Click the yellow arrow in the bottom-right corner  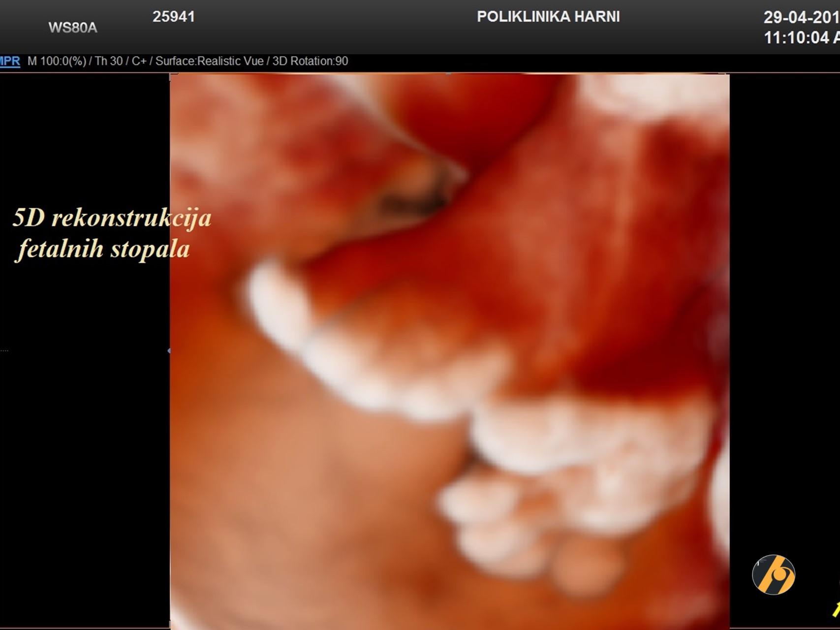pyautogui.click(x=836, y=609)
